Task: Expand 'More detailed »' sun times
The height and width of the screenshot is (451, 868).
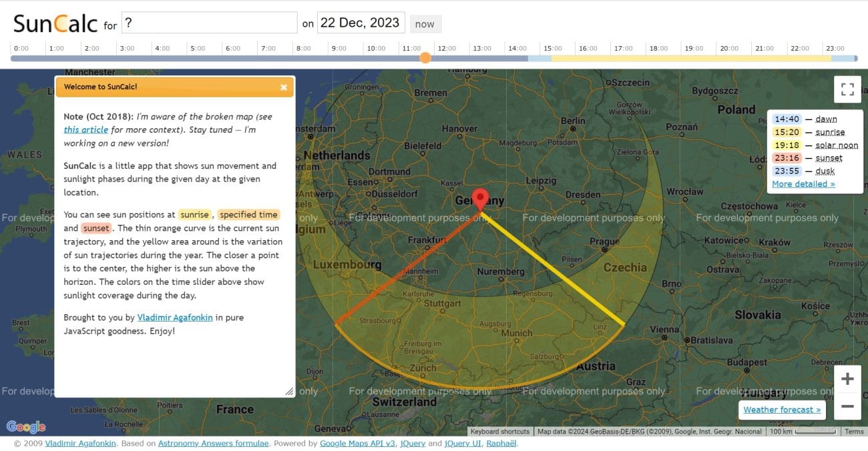Action: coord(803,184)
